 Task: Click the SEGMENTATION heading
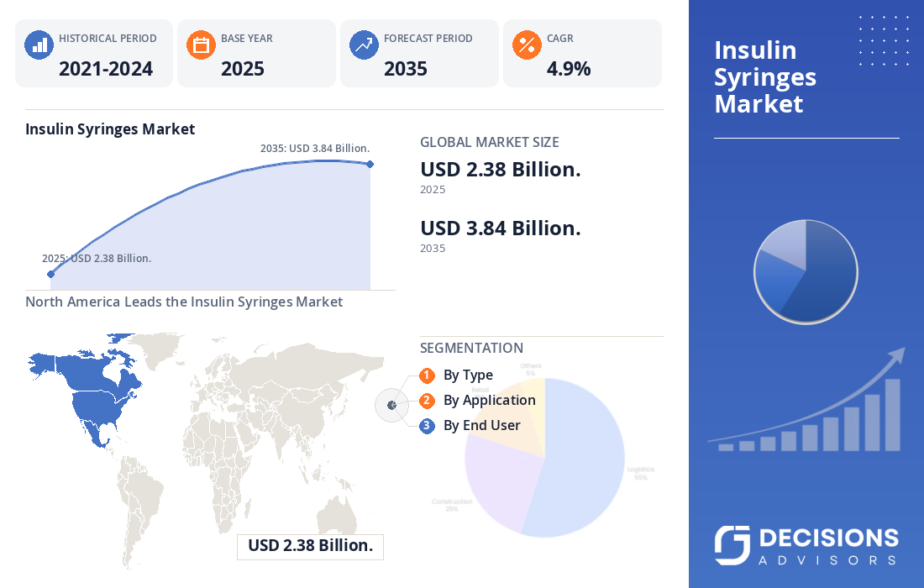coord(471,349)
